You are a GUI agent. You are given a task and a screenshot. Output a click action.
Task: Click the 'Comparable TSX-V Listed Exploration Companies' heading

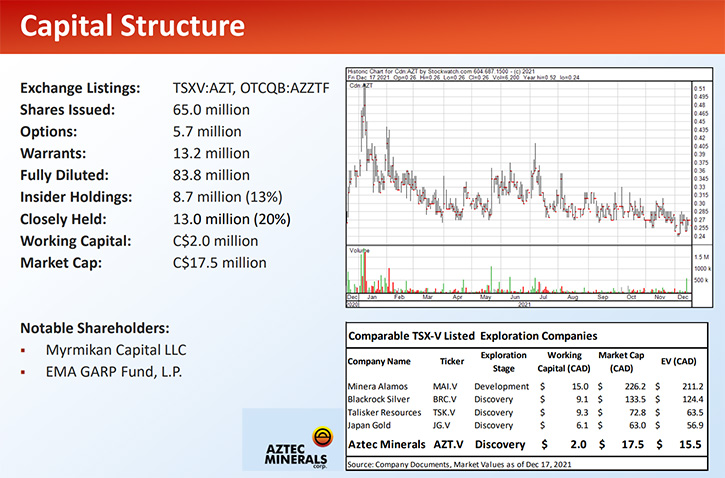473,336
